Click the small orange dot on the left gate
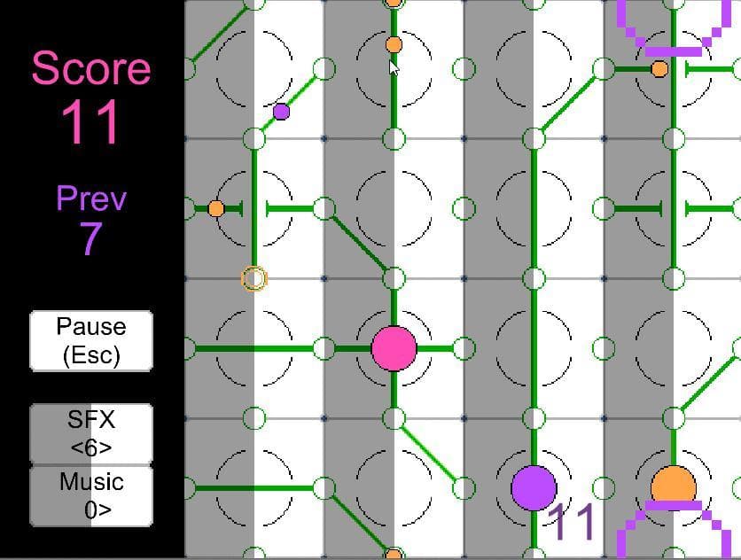 point(216,208)
